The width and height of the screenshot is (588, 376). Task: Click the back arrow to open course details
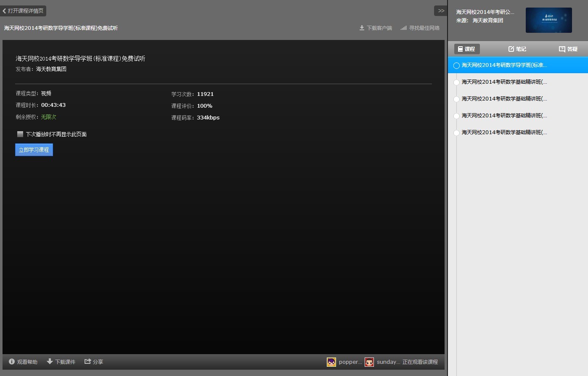click(x=5, y=11)
